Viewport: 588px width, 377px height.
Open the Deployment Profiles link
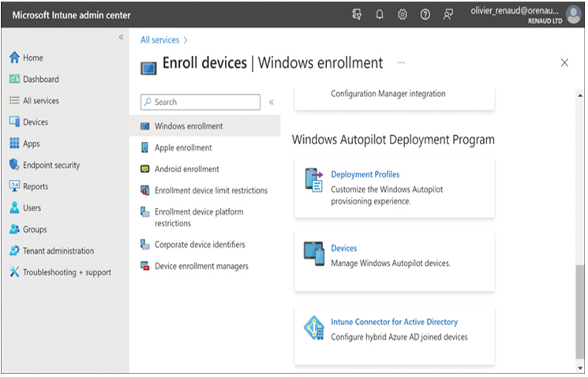(366, 175)
